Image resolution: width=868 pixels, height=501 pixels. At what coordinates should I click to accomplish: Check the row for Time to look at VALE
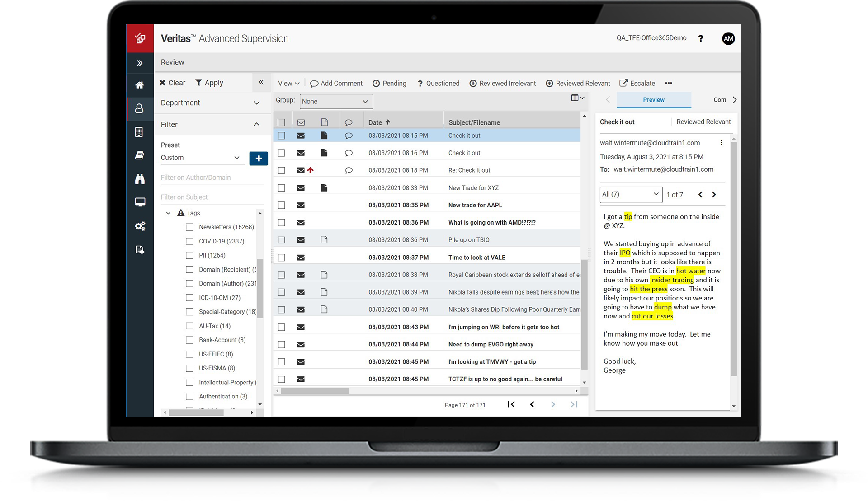pyautogui.click(x=282, y=258)
